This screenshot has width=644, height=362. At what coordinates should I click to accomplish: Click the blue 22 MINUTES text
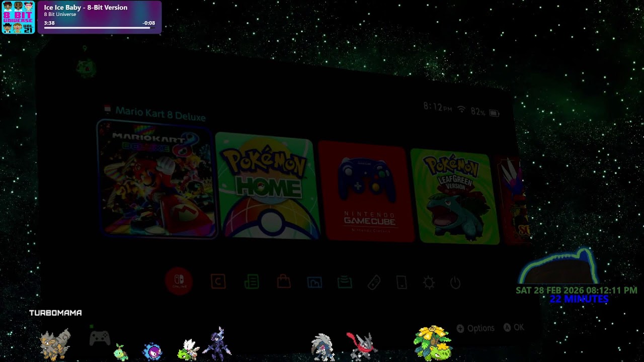[579, 299]
